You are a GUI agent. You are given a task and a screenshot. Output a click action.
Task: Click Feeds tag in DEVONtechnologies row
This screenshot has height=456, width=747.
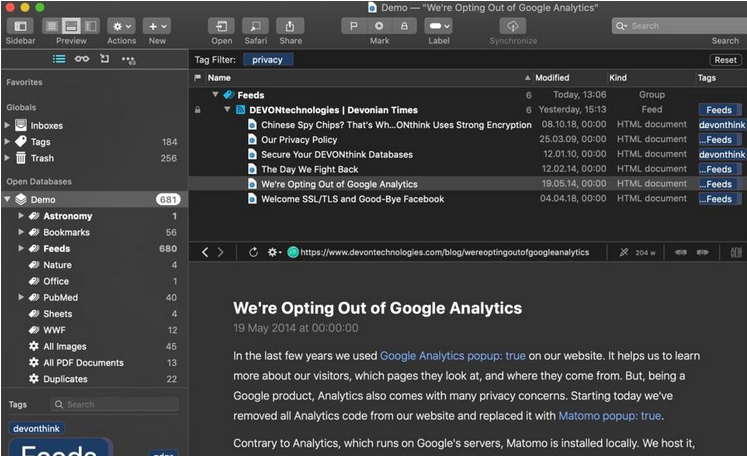(x=719, y=110)
